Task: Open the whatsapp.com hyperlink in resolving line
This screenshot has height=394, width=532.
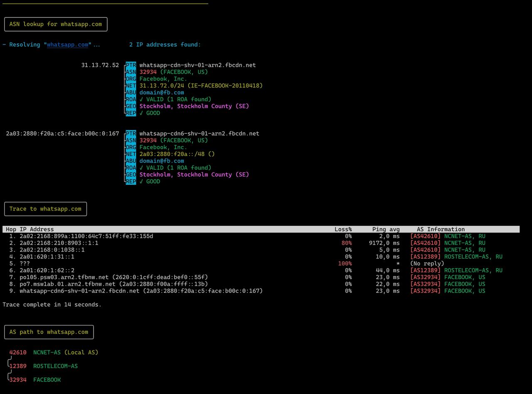Action: [67, 44]
